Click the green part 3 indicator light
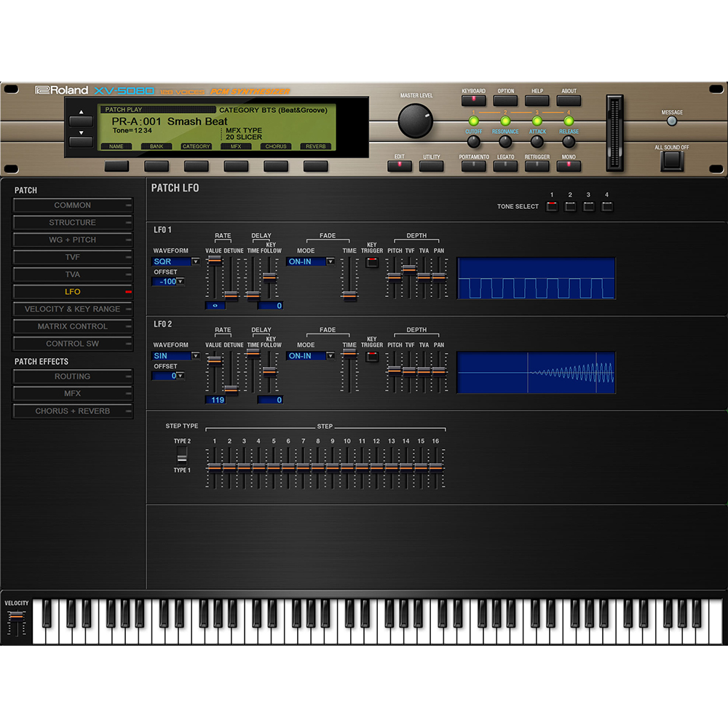Image resolution: width=728 pixels, height=728 pixels. (x=537, y=121)
